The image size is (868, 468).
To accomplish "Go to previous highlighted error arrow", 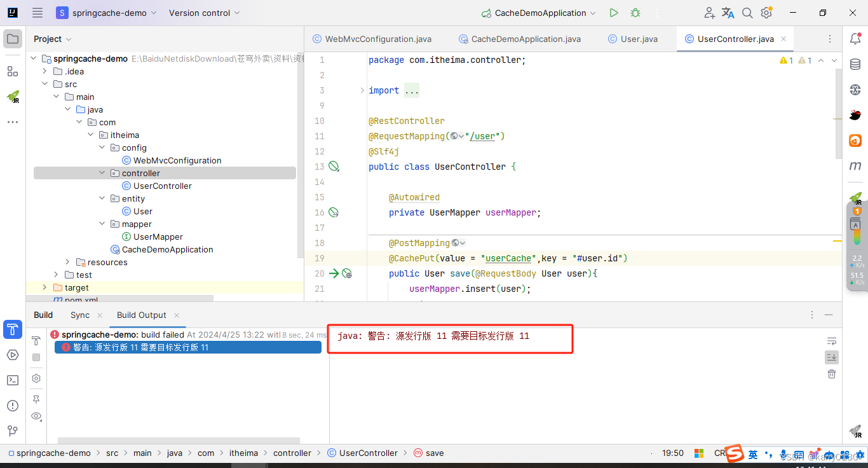I will [821, 60].
